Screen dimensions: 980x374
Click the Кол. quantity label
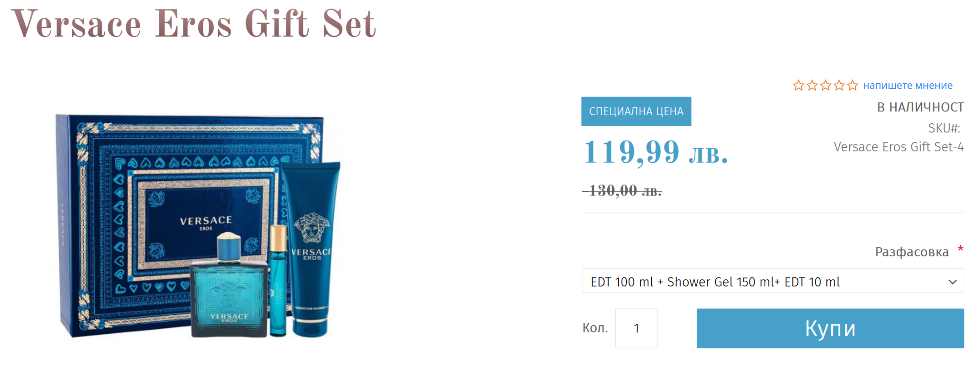click(x=595, y=328)
